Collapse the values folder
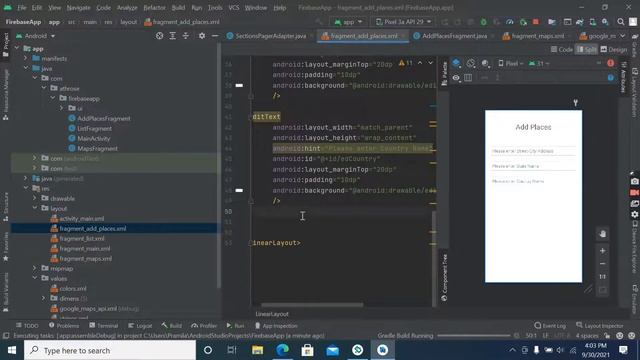The width and height of the screenshot is (640, 360). [x=35, y=278]
